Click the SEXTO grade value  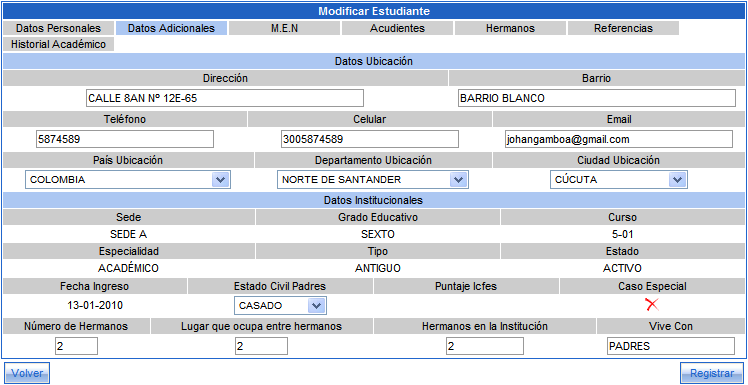(x=378, y=234)
